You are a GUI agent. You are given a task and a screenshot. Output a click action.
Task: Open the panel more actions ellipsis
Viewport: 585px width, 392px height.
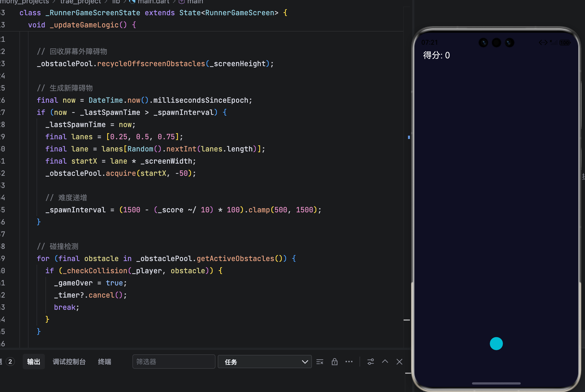[x=349, y=362]
